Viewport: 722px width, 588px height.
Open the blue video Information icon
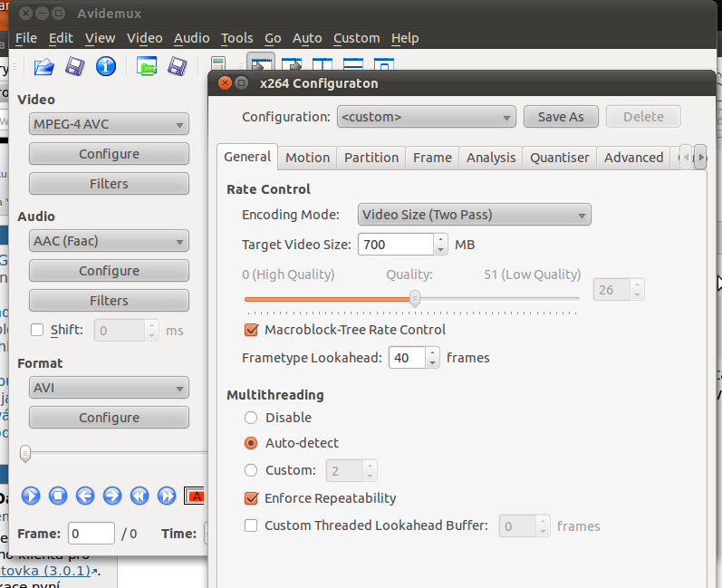[106, 67]
